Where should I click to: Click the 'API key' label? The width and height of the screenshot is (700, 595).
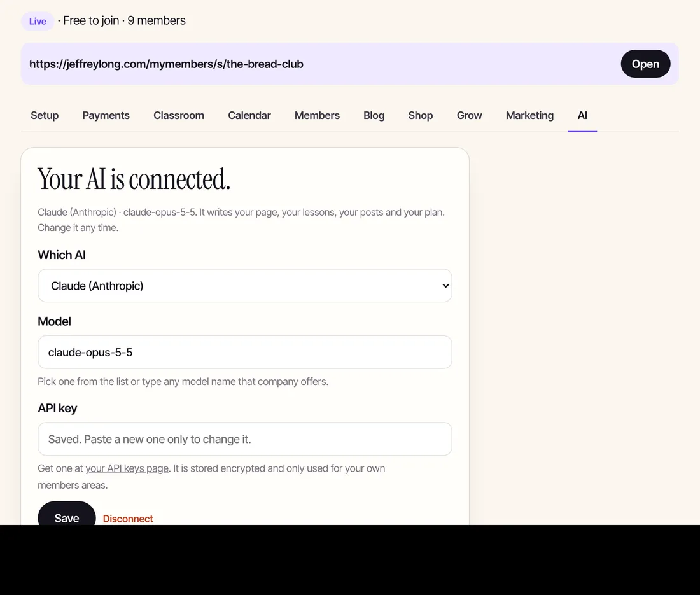(x=57, y=409)
